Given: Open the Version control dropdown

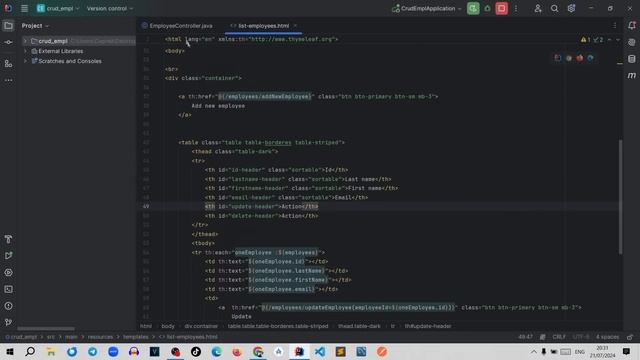Looking at the screenshot, I should tap(109, 8).
